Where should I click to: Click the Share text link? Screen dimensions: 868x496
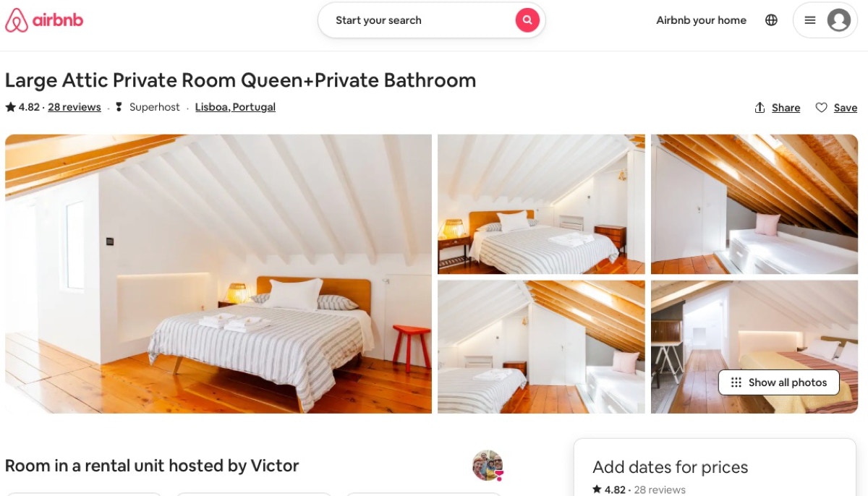(x=786, y=108)
